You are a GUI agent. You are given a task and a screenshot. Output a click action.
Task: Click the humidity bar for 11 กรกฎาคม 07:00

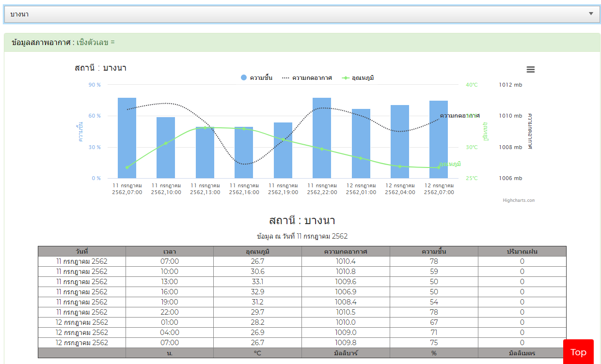click(127, 138)
